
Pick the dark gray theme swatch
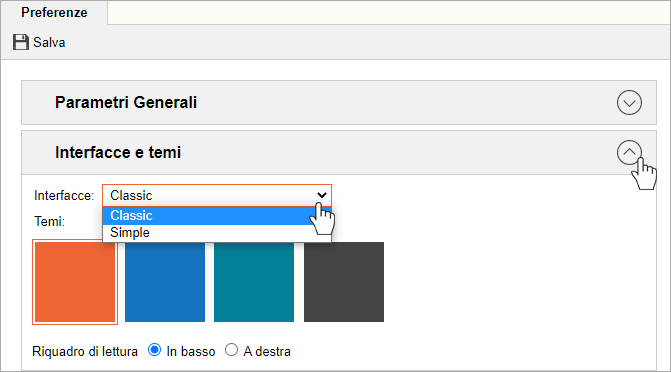[x=344, y=282]
